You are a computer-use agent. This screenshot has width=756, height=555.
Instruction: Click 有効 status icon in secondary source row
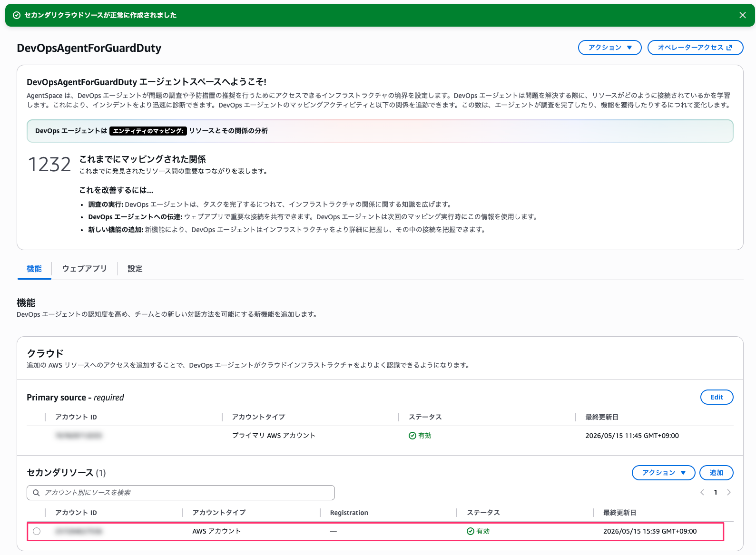(471, 531)
